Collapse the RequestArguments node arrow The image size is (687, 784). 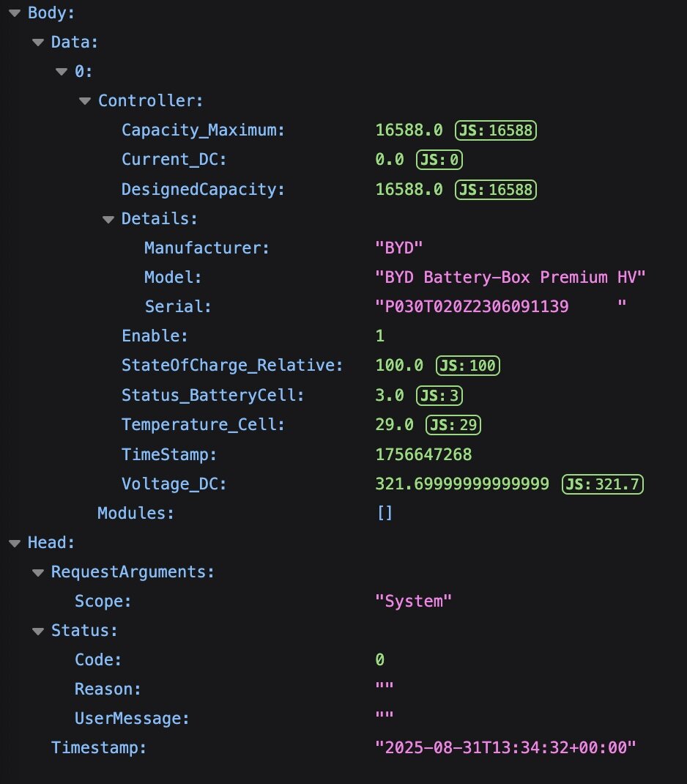tap(38, 572)
